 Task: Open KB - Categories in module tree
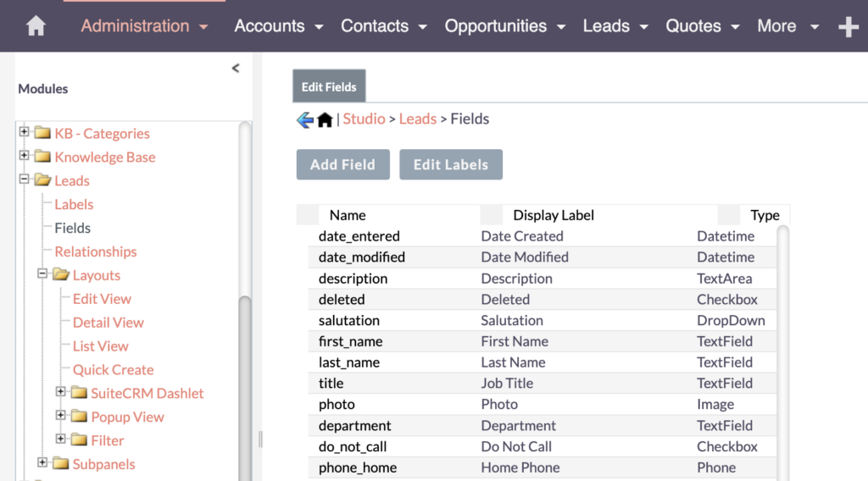coord(102,133)
